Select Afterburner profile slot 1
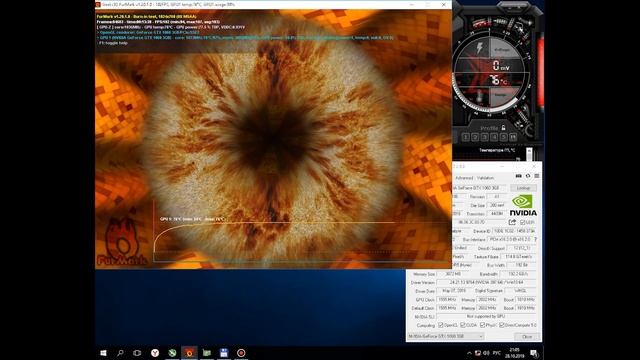Screen dimensions: 640x360 tap(466, 137)
